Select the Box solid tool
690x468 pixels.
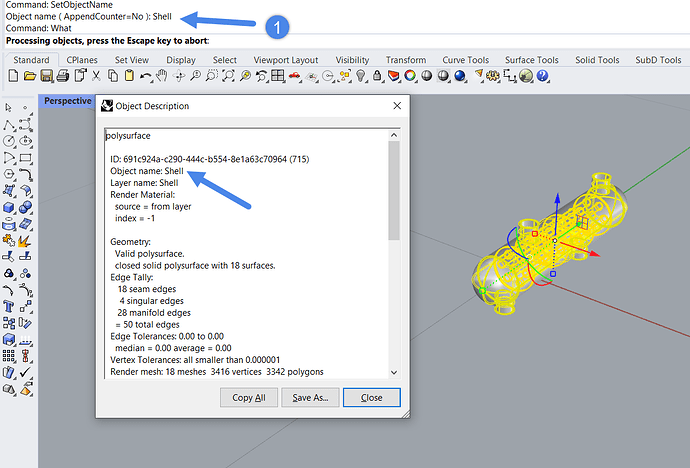(10, 207)
